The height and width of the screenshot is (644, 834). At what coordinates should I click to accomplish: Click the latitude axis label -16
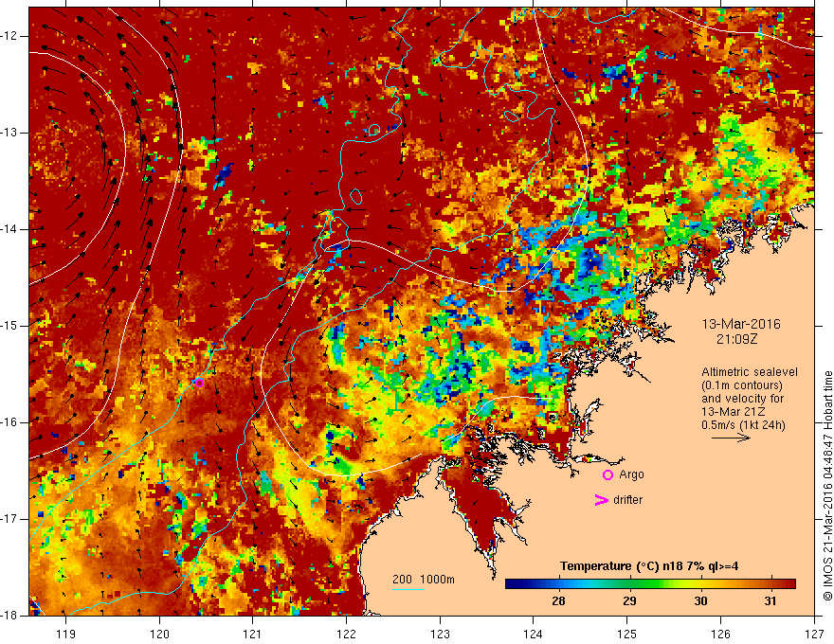coord(9,422)
